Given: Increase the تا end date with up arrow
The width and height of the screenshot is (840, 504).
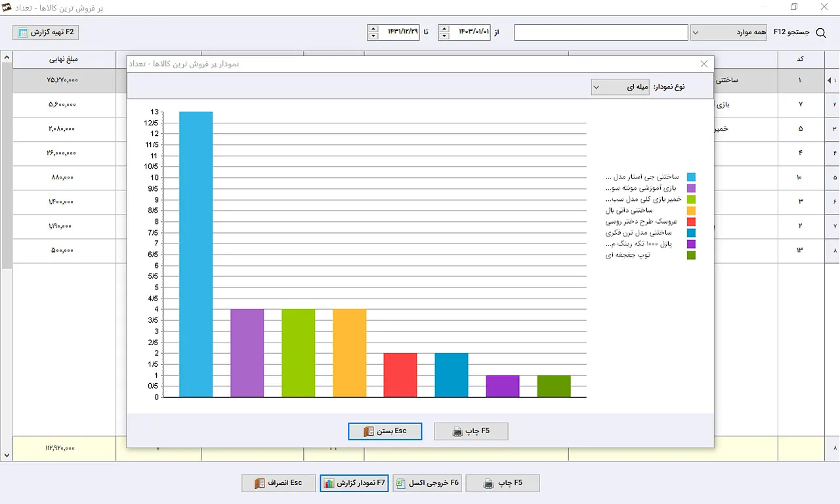Looking at the screenshot, I should click(x=373, y=29).
